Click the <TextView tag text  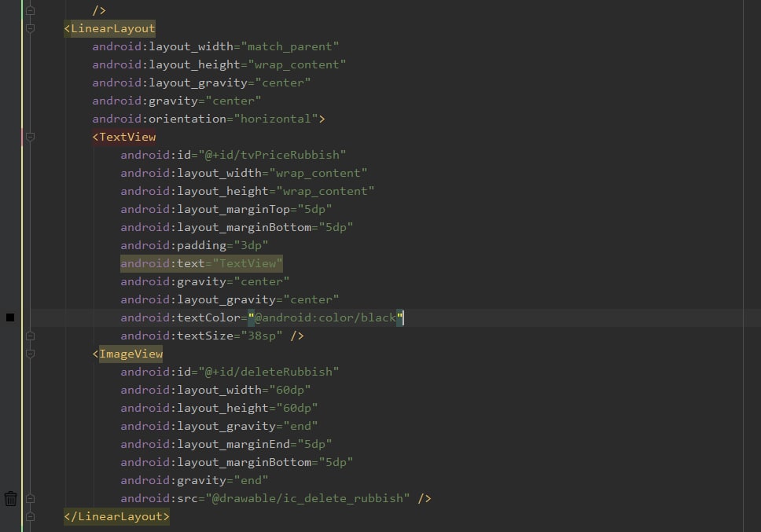coord(124,138)
